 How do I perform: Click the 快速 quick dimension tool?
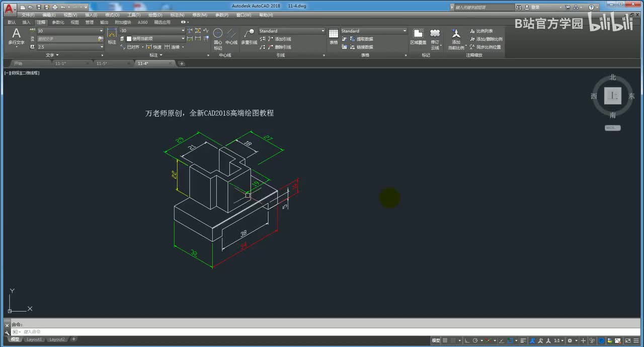tap(154, 47)
